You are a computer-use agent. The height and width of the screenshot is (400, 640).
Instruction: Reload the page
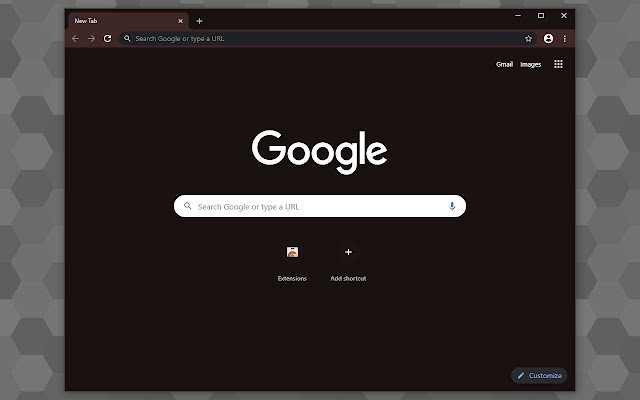coord(107,38)
